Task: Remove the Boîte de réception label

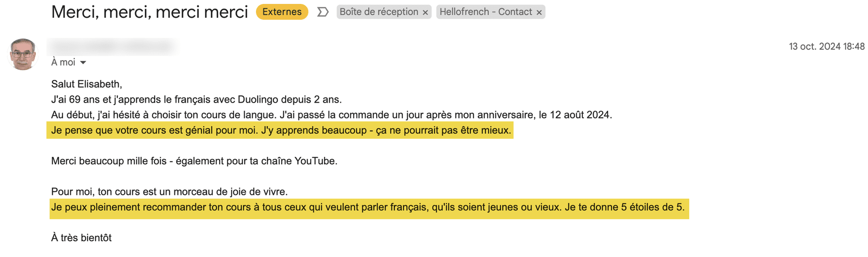Action: click(425, 12)
